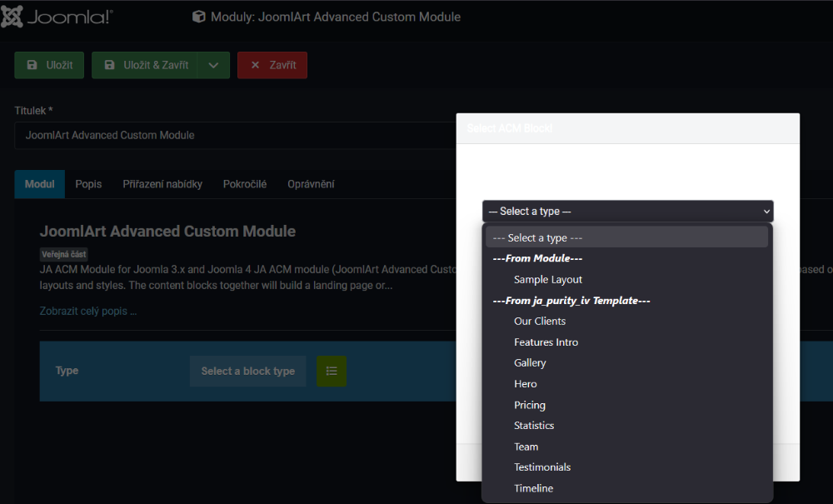Click the Titulek input field
Viewport: 833px width, 504px height.
point(233,135)
